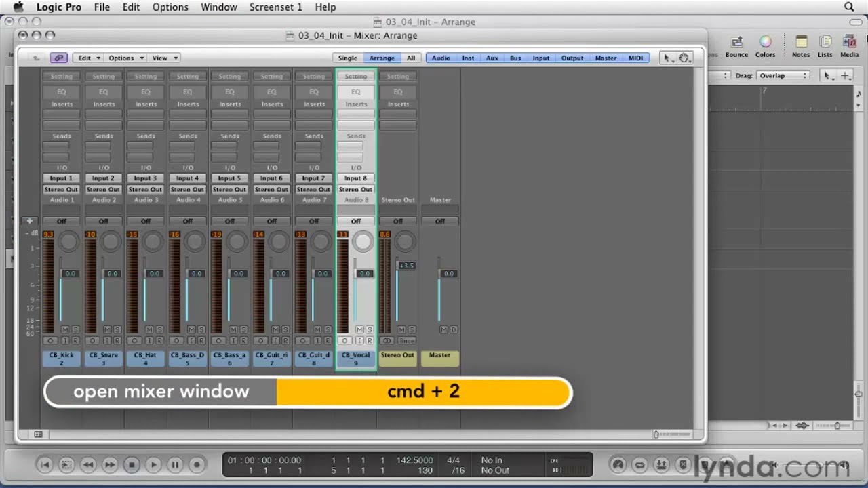Toggle the Cycle mode button in transport
The width and height of the screenshot is (868, 488).
[x=639, y=464]
